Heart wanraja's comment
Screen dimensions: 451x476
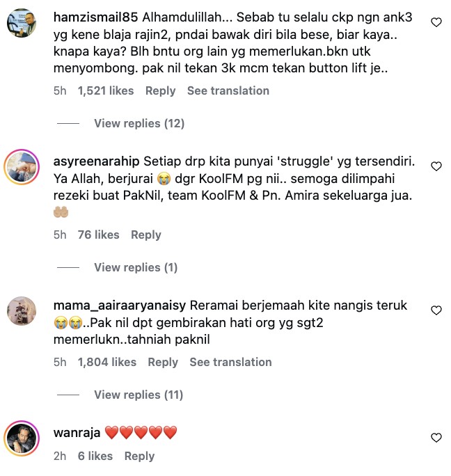[436, 438]
